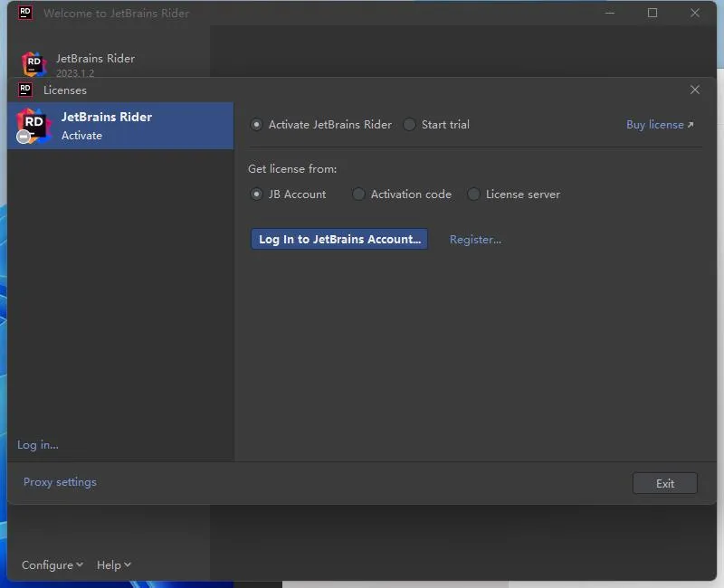Open Proxy settings link
This screenshot has width=724, height=588.
point(60,482)
